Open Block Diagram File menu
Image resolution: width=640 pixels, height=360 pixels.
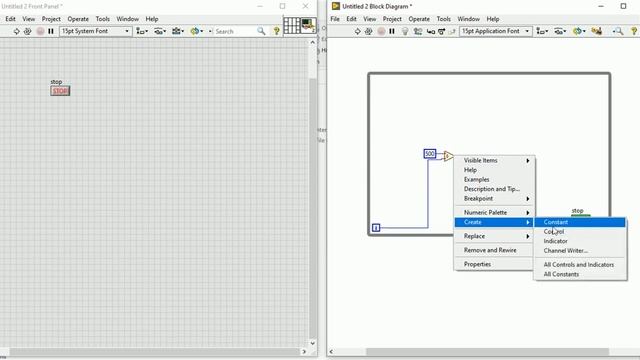(x=335, y=19)
